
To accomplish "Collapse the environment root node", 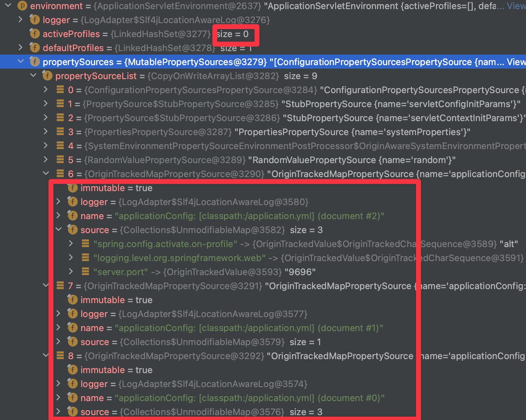I will pyautogui.click(x=8, y=6).
